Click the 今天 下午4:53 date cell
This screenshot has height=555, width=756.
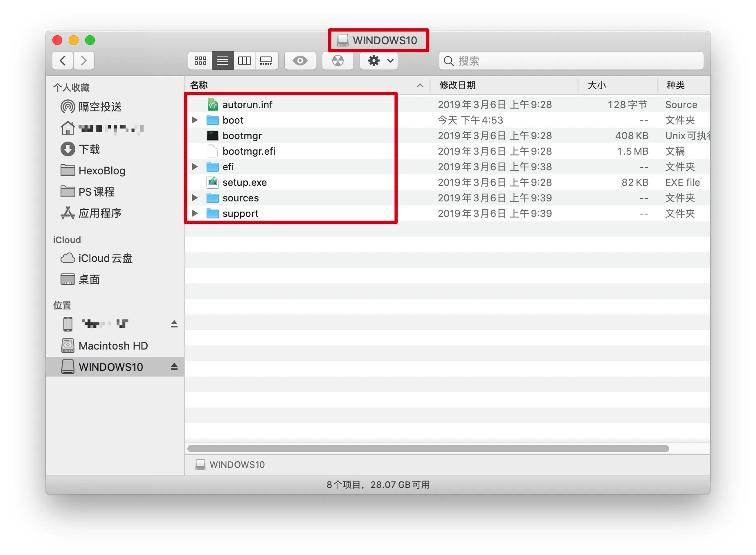pos(470,120)
